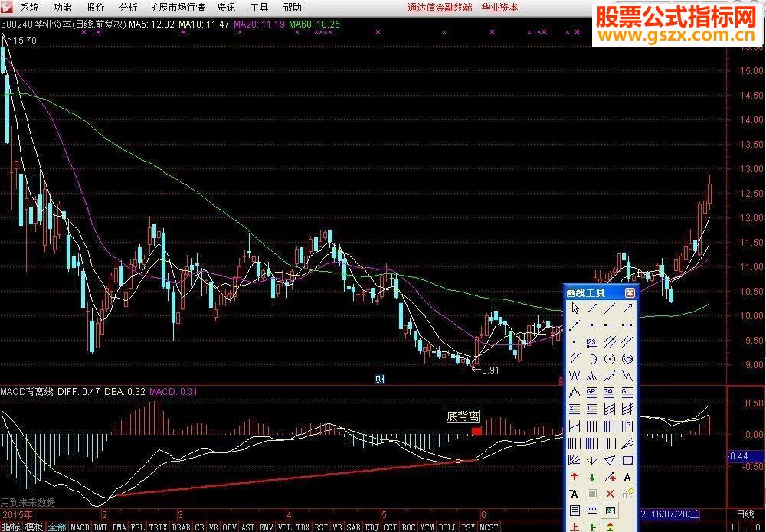Switch indicator to VOL-TDX

click(293, 527)
